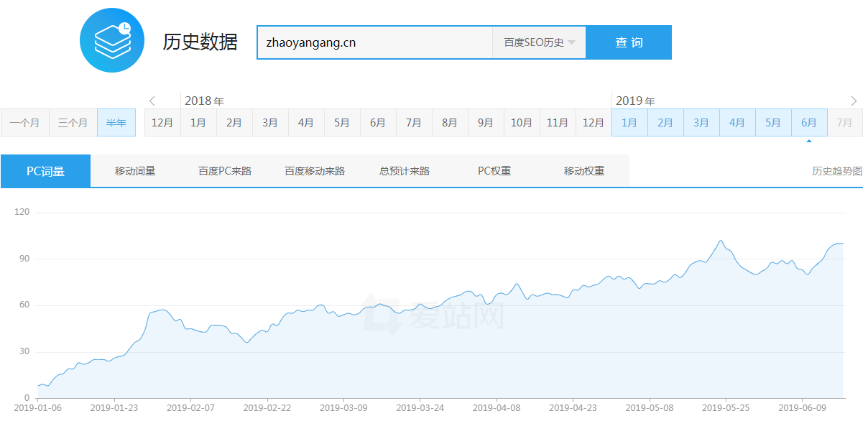Select the 半年 time range
The height and width of the screenshot is (421, 868).
point(115,122)
